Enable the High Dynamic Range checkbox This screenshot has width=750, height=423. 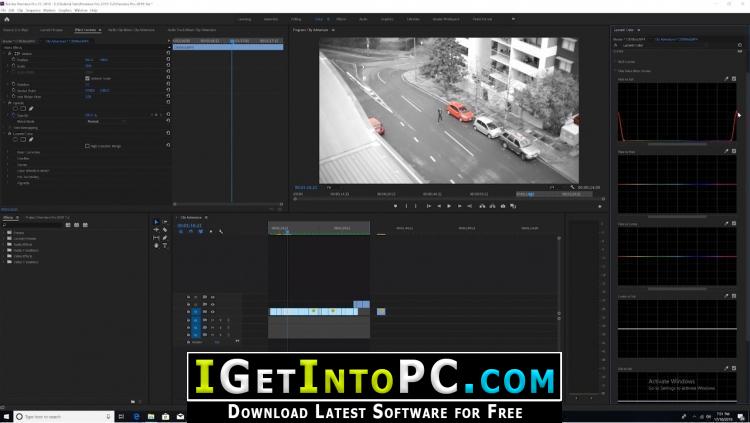pyautogui.click(x=89, y=146)
